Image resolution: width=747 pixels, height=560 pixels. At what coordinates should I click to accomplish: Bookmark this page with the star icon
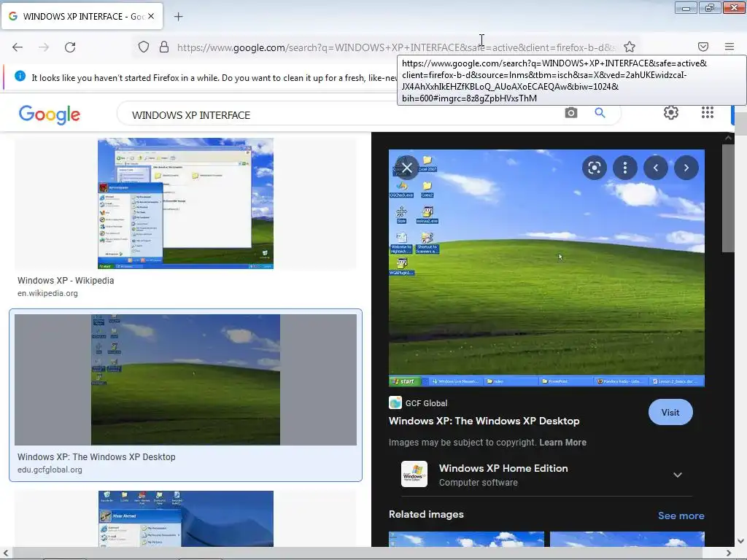630,47
